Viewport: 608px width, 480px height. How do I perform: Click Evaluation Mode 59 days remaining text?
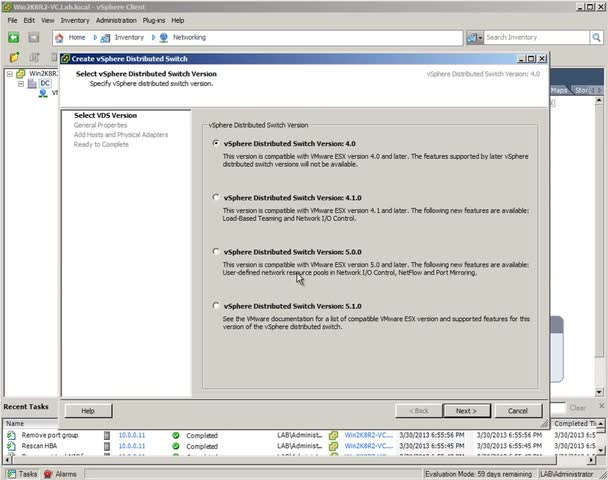pyautogui.click(x=478, y=474)
